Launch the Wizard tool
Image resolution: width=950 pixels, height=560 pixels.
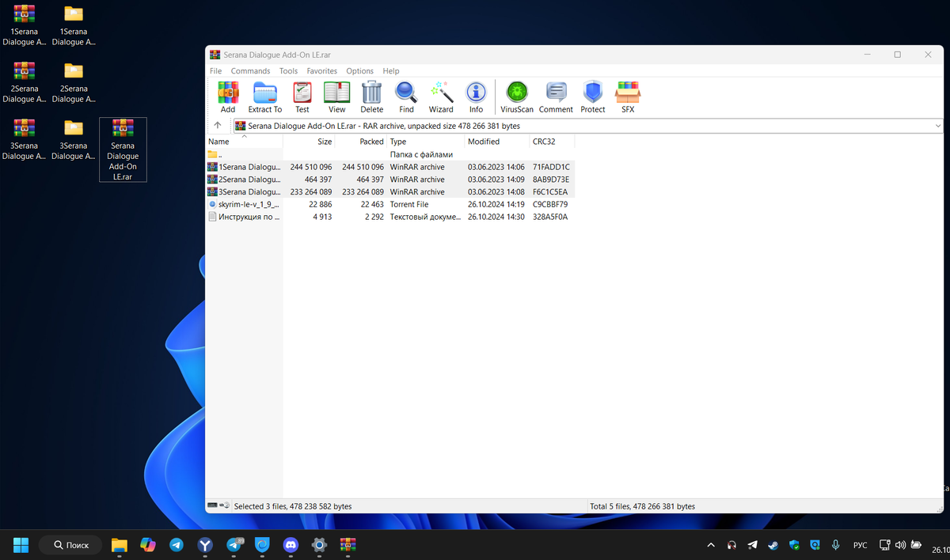click(441, 96)
